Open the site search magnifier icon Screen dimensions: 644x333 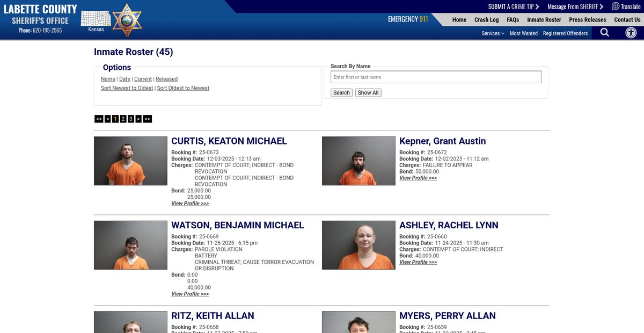point(605,33)
